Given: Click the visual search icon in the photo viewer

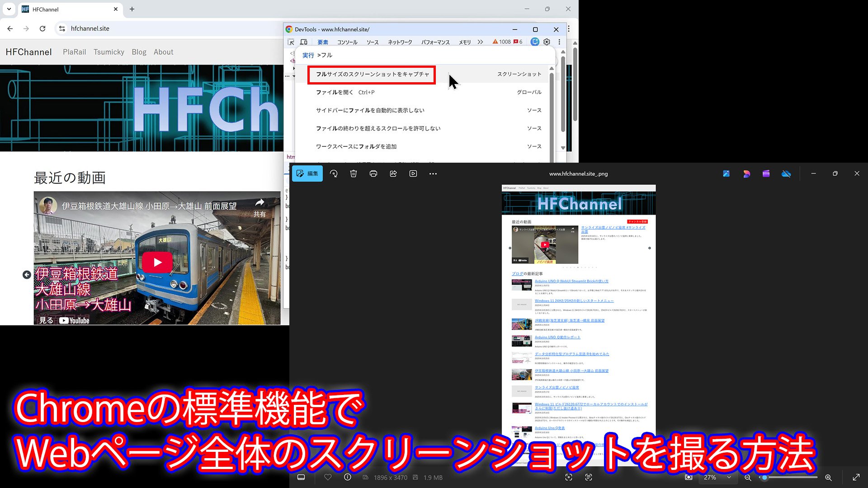Looking at the screenshot, I should 569,477.
